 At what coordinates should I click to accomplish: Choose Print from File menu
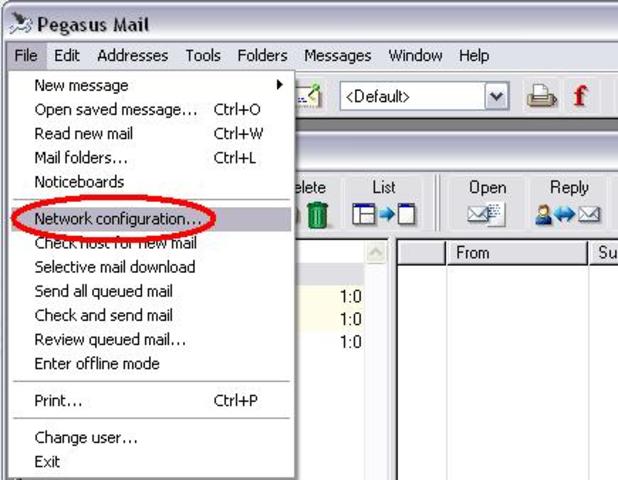click(151, 401)
